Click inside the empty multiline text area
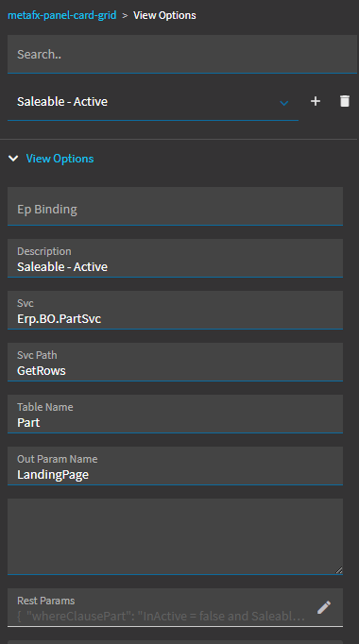The height and width of the screenshot is (644, 359). click(x=175, y=536)
